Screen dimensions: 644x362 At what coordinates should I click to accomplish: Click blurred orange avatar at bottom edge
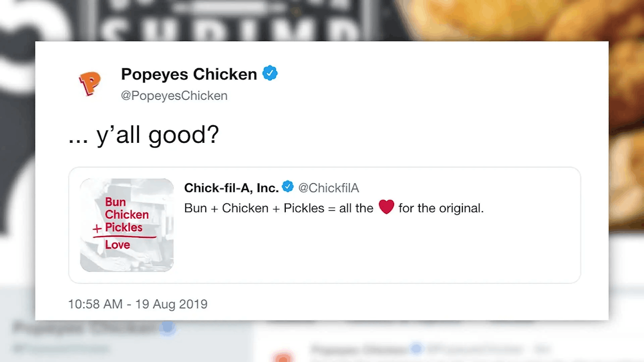(283, 356)
